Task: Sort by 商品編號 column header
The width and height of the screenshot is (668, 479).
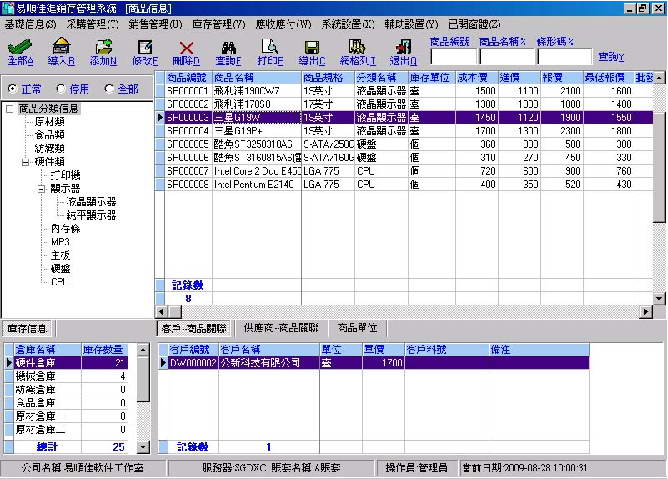Action: [189, 78]
